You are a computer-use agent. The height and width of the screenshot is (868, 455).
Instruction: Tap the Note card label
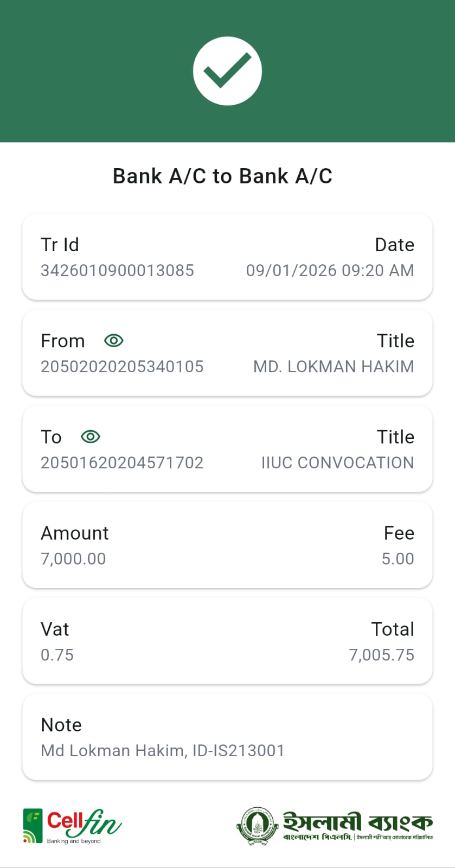click(x=61, y=725)
